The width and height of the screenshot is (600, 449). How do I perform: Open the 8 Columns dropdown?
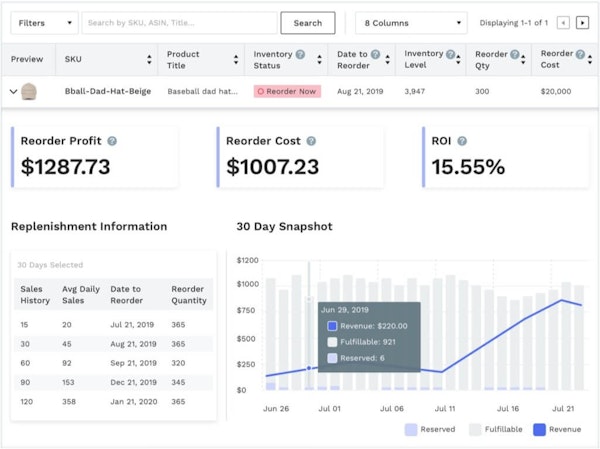[x=411, y=23]
